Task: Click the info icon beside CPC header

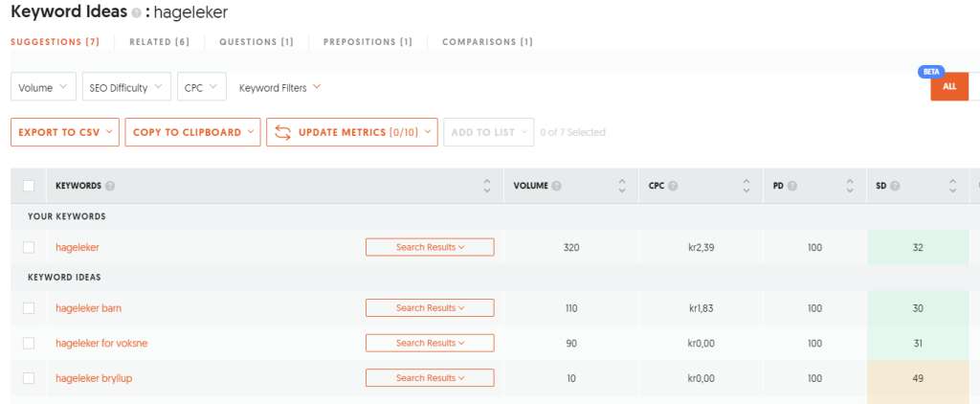Action: click(x=673, y=186)
